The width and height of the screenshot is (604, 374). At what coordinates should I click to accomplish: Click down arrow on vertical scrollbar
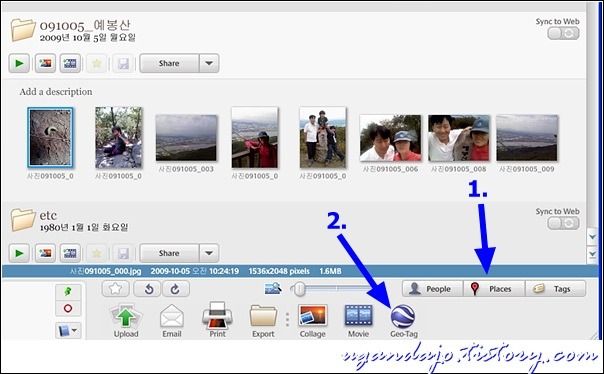coord(592,237)
